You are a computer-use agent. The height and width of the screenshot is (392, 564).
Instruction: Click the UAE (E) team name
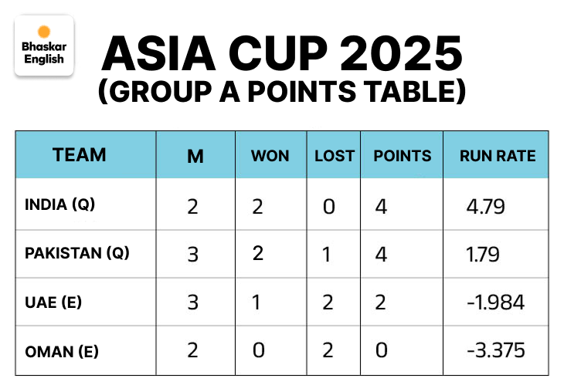[53, 301]
